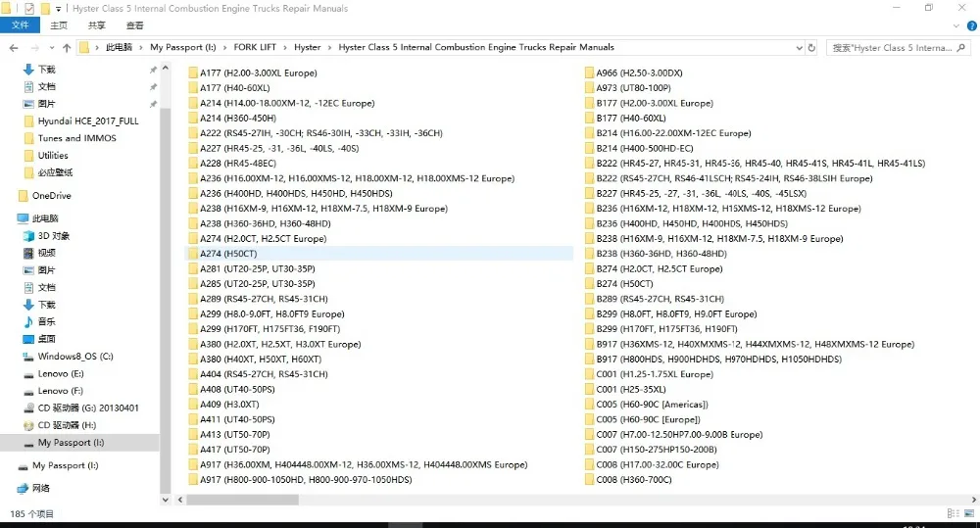
Task: Select A417 (UT50-70P) folder name
Action: click(235, 450)
